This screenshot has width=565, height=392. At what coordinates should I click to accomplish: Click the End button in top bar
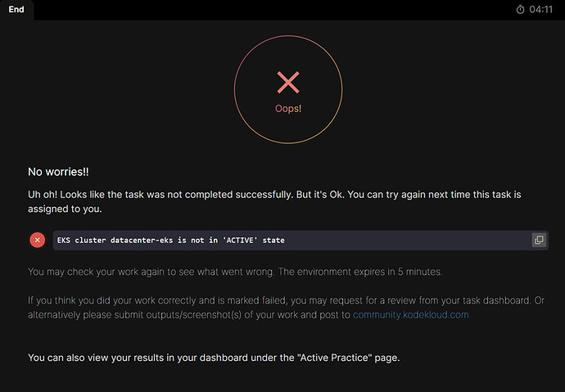coord(16,9)
